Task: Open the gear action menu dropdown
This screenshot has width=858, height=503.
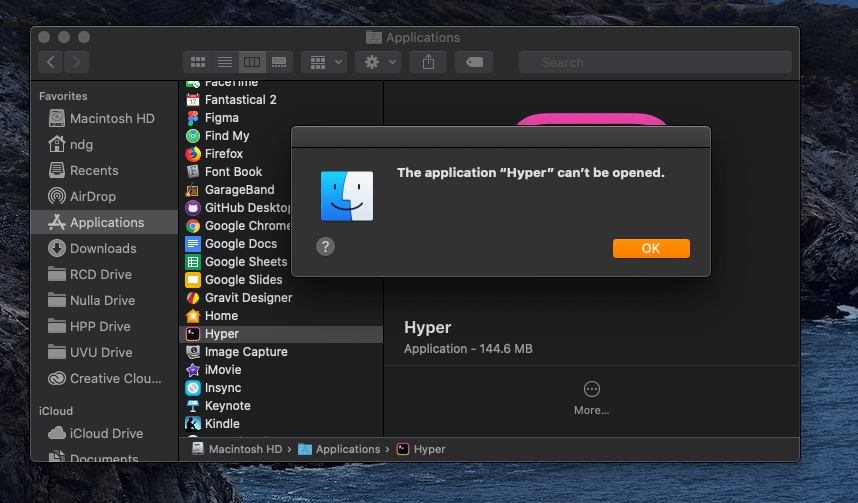Action: tap(378, 62)
